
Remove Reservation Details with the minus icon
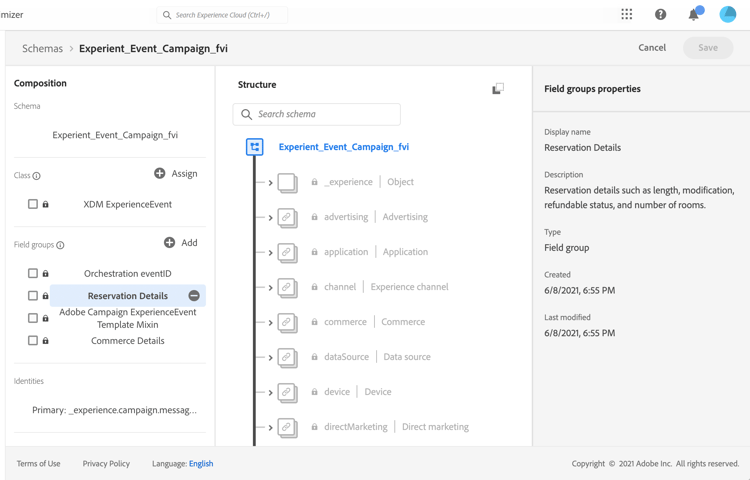194,296
